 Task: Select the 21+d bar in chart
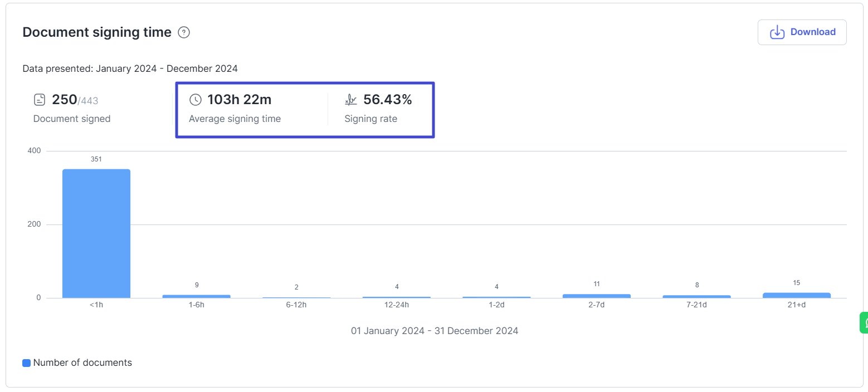tap(796, 295)
